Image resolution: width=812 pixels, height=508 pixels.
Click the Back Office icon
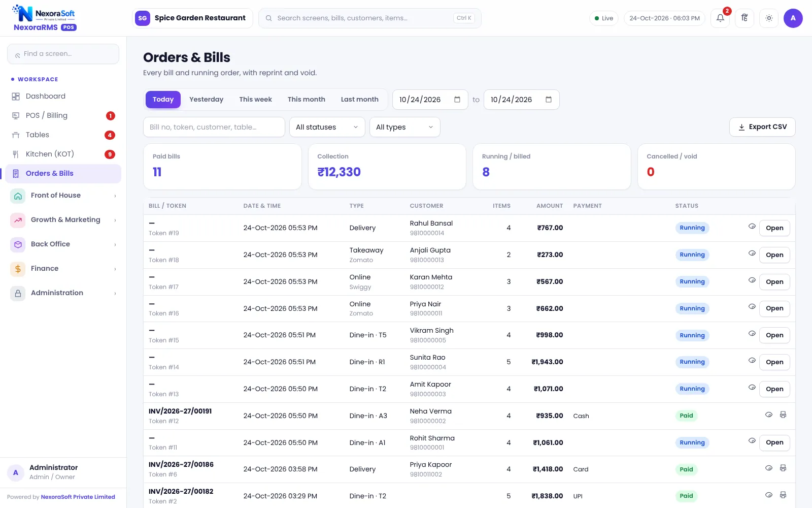click(x=18, y=244)
